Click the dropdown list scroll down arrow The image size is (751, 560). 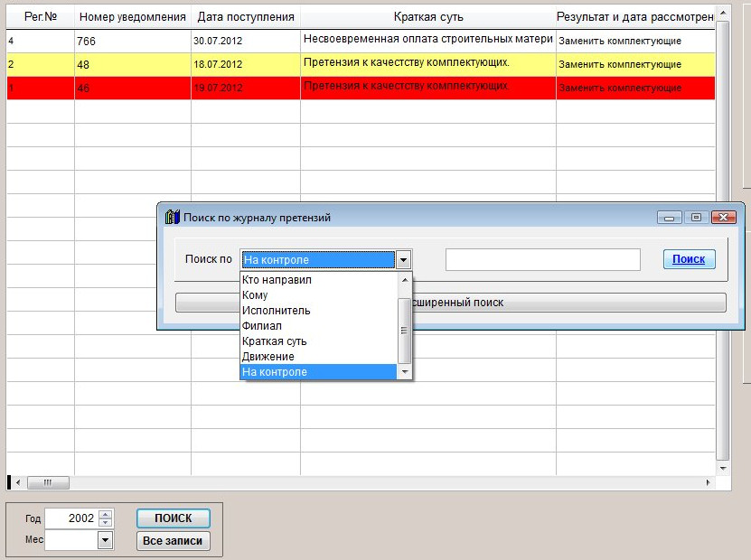[x=405, y=372]
